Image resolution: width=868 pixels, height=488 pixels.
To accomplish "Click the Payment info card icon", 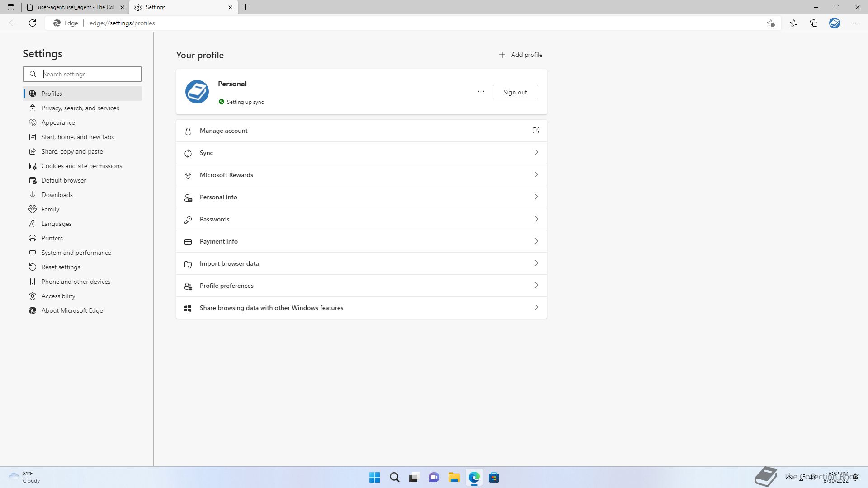I will (x=188, y=242).
